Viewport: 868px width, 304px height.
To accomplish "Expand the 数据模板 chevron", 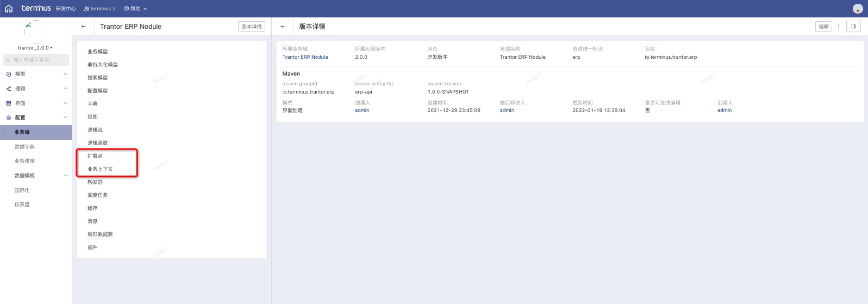I will (x=66, y=176).
